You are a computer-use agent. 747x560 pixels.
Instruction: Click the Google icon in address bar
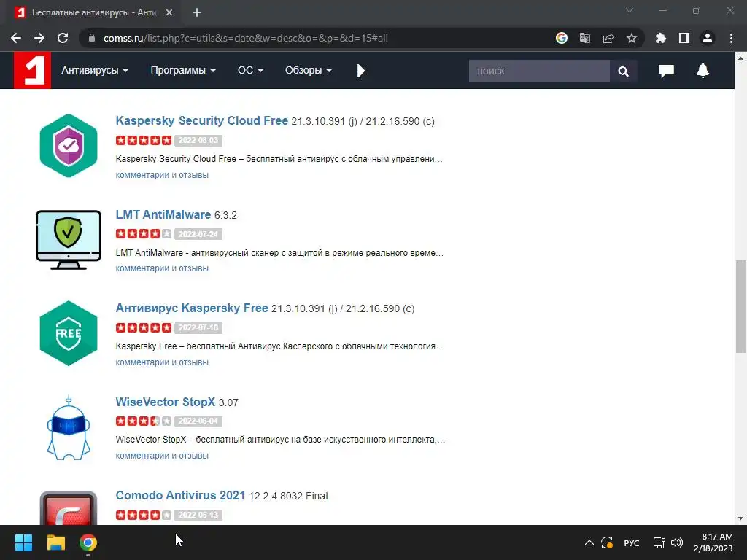[x=562, y=38]
